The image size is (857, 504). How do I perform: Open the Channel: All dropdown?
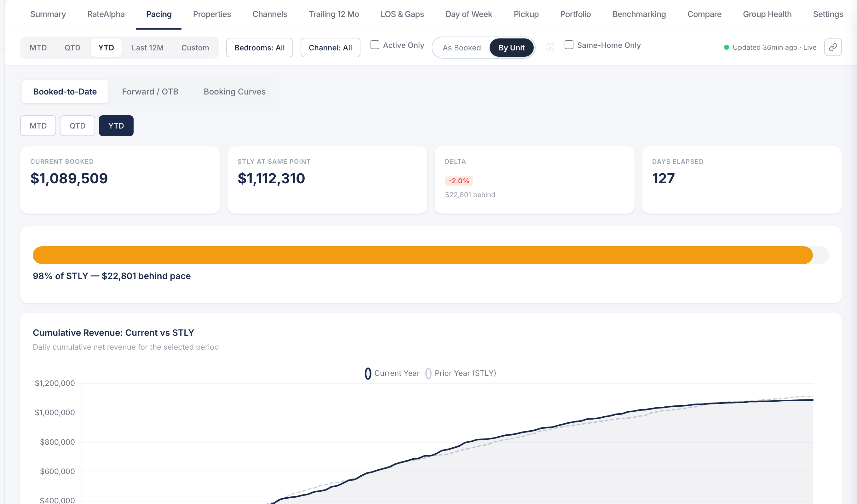[330, 48]
